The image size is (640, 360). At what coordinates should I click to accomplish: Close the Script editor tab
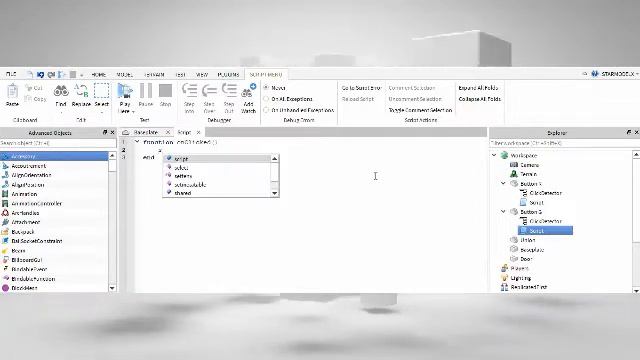point(198,132)
